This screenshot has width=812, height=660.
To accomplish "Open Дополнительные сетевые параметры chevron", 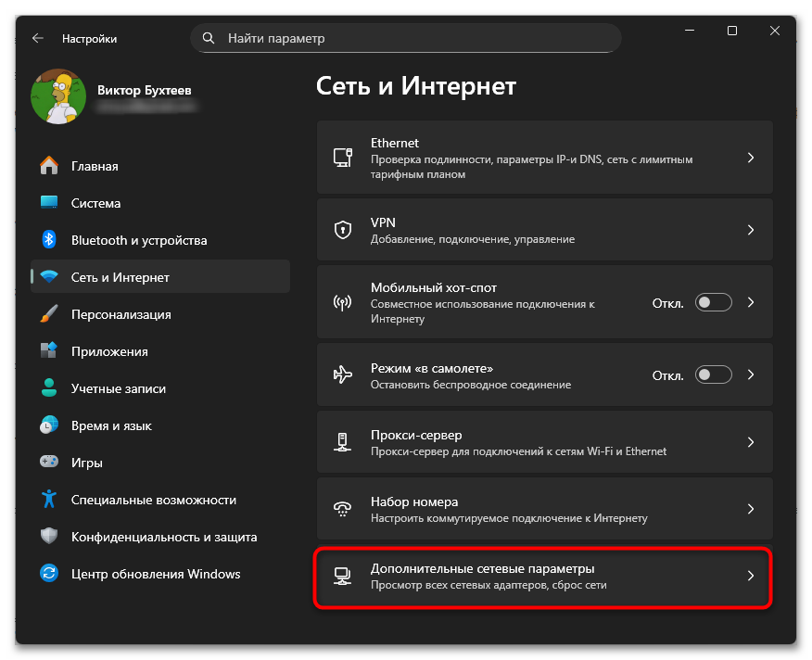I will click(x=751, y=576).
